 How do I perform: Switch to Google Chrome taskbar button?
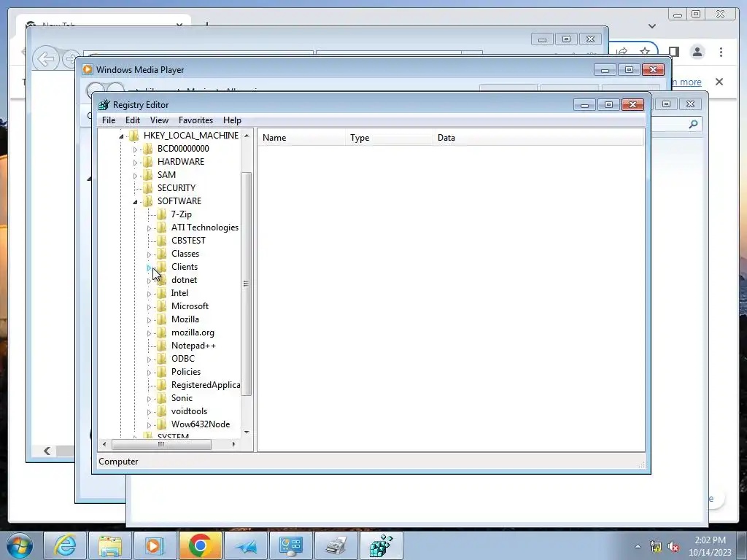coord(200,545)
